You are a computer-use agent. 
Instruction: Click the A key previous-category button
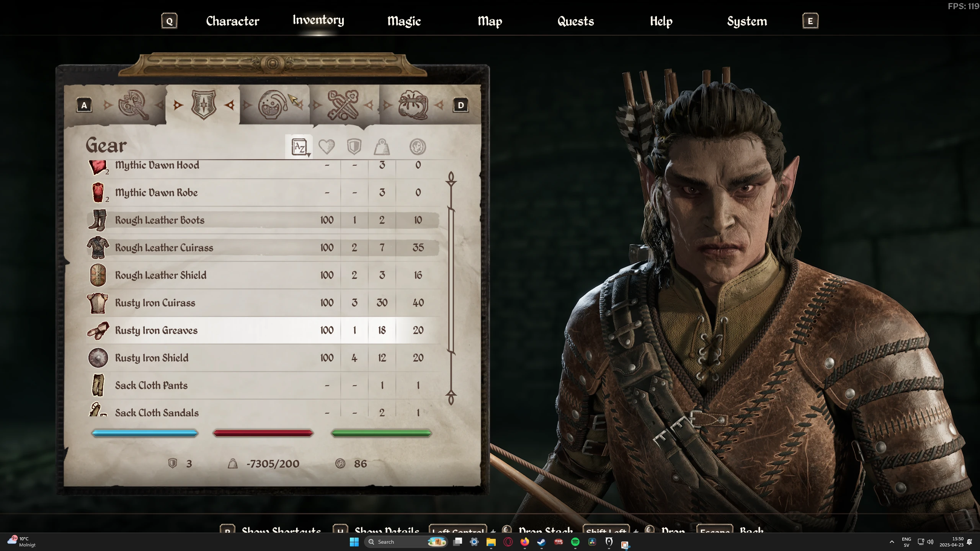coord(84,105)
